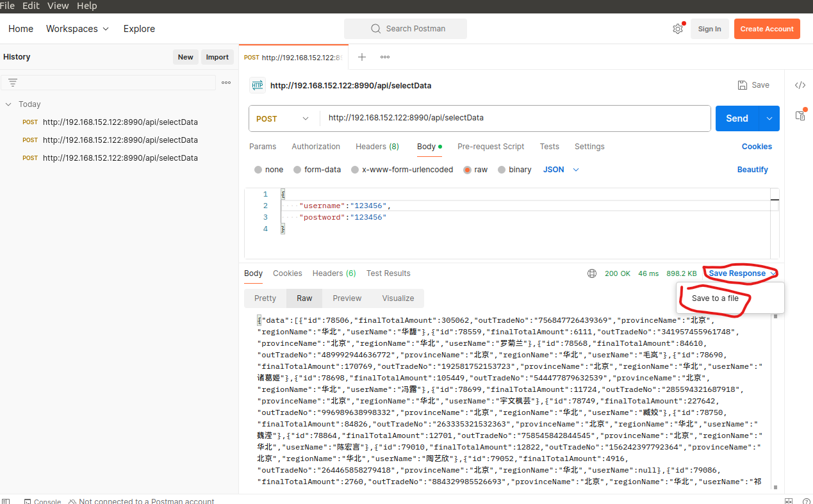This screenshot has width=813, height=504.
Task: Open the Workspaces dropdown
Action: pyautogui.click(x=78, y=29)
